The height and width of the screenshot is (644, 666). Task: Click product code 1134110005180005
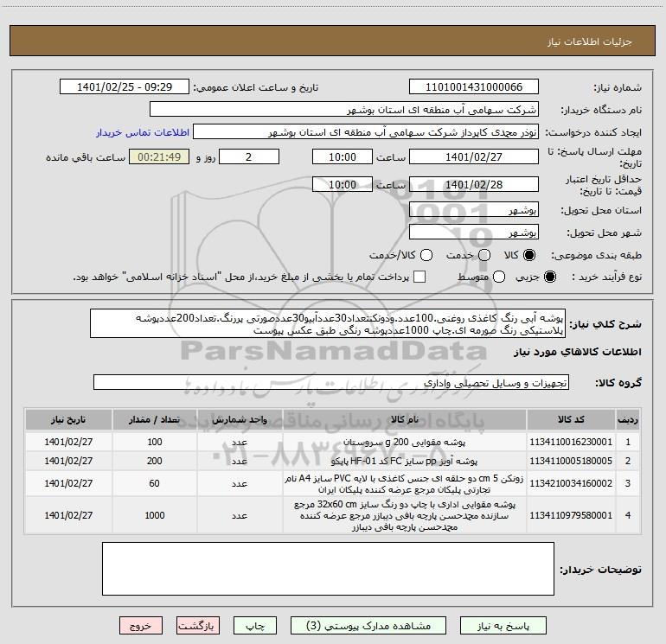click(571, 461)
